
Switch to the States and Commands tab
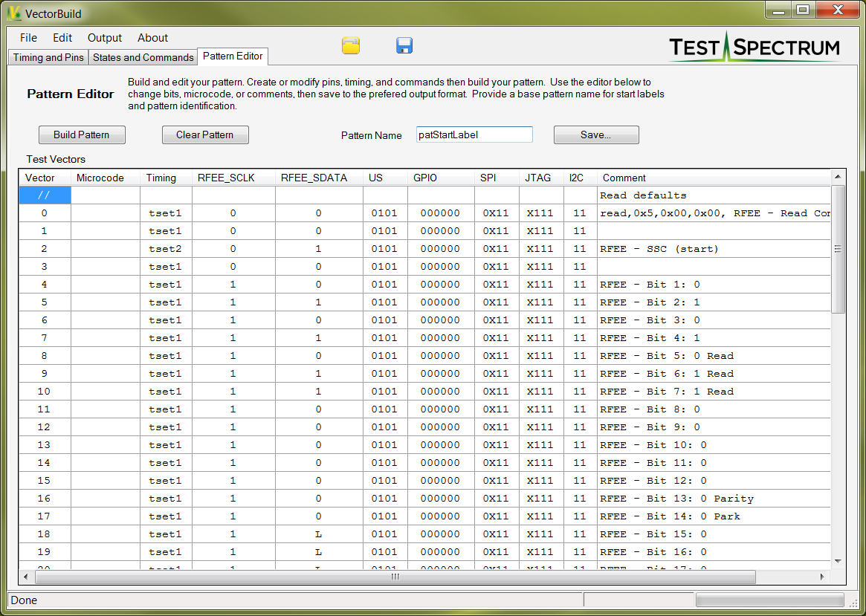point(143,57)
